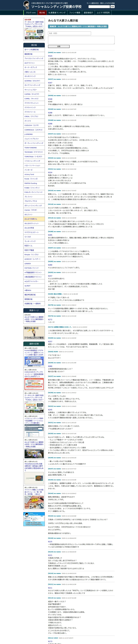Click post header [9272] 出資者の皆様はじめまして。
Screen dimensions: 138x644
[x=60, y=327]
